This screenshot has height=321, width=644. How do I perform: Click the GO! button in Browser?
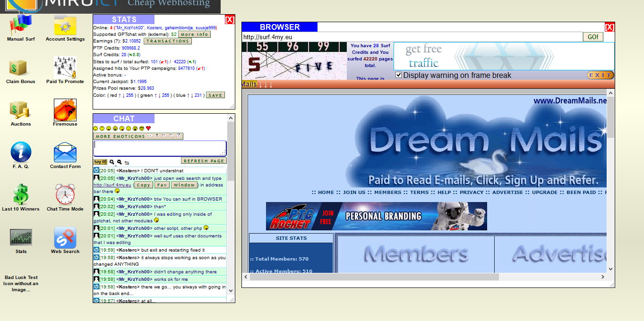pyautogui.click(x=593, y=37)
